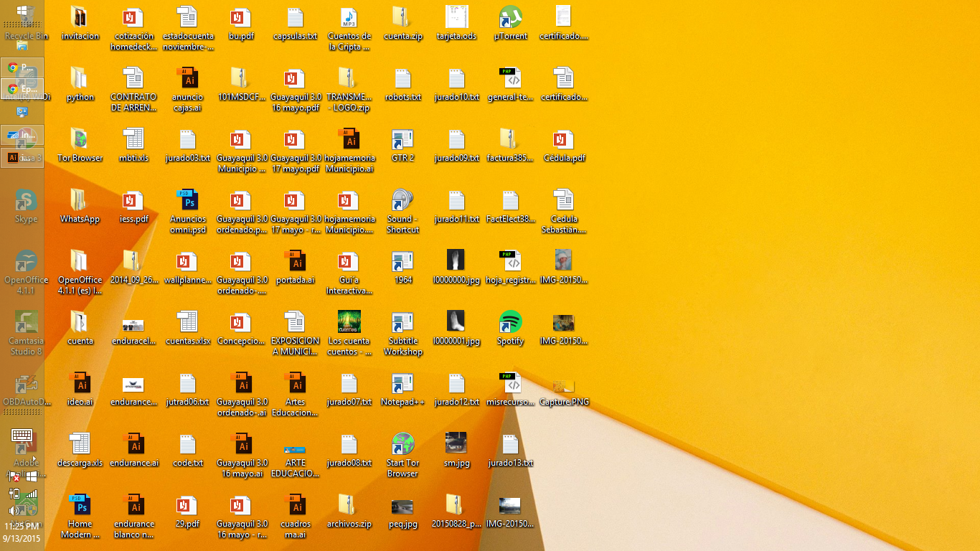980x551 pixels.
Task: Open the Cuentos de la Cripta MP3
Action: tap(349, 28)
